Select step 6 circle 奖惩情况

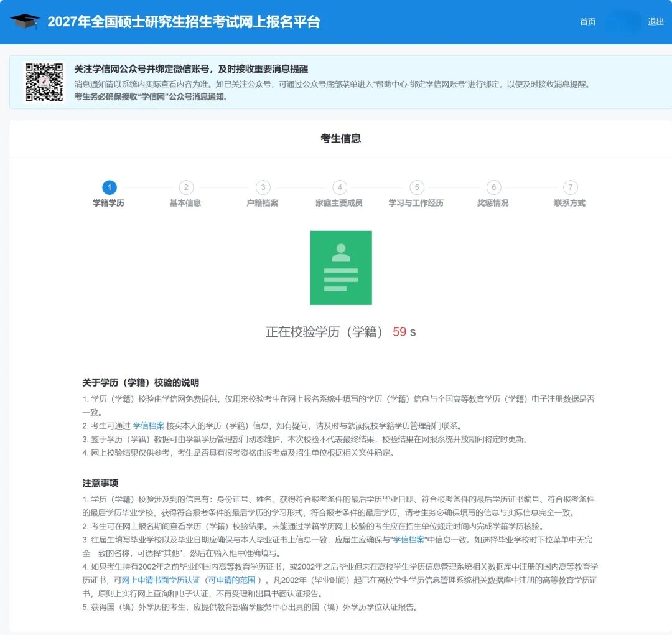493,187
